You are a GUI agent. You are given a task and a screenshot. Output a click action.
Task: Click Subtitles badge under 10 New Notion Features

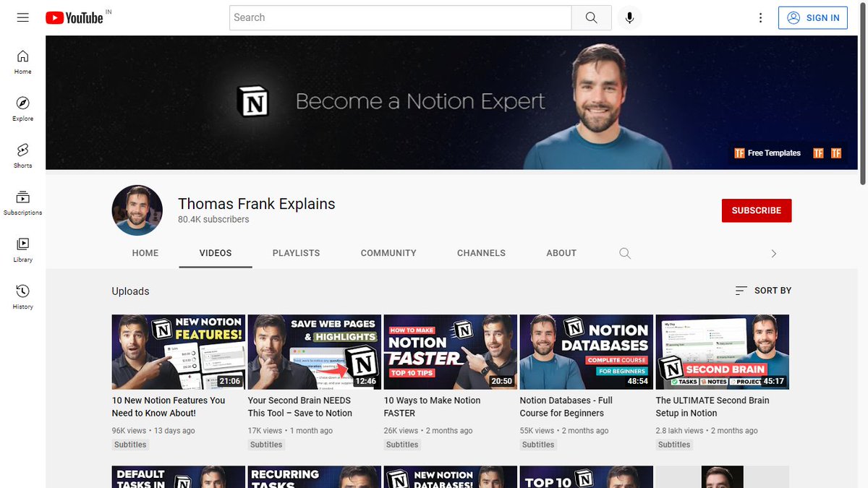coord(130,445)
